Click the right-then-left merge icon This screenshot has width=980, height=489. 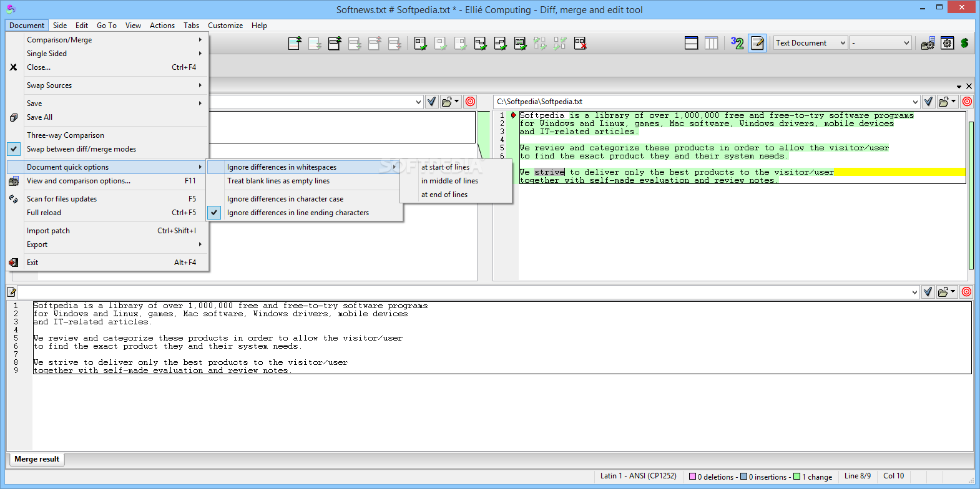(501, 43)
